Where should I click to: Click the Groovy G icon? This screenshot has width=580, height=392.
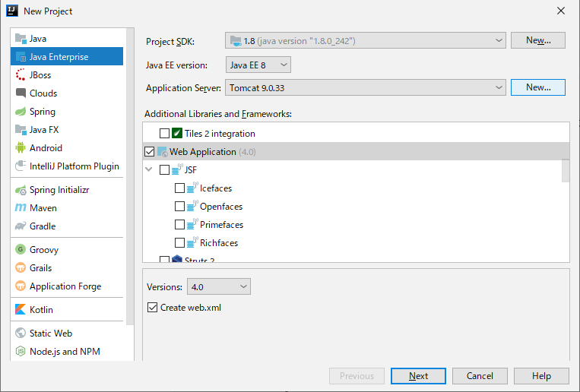pyautogui.click(x=21, y=249)
